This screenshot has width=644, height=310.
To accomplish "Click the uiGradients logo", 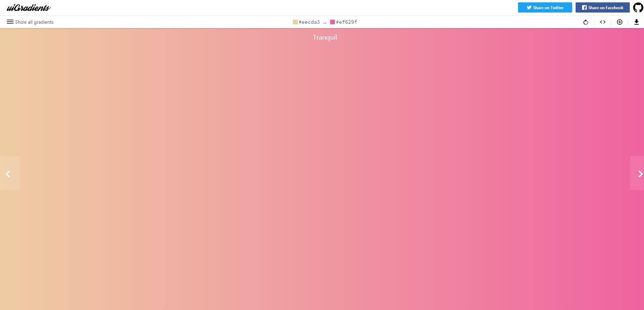I will 29,7.
